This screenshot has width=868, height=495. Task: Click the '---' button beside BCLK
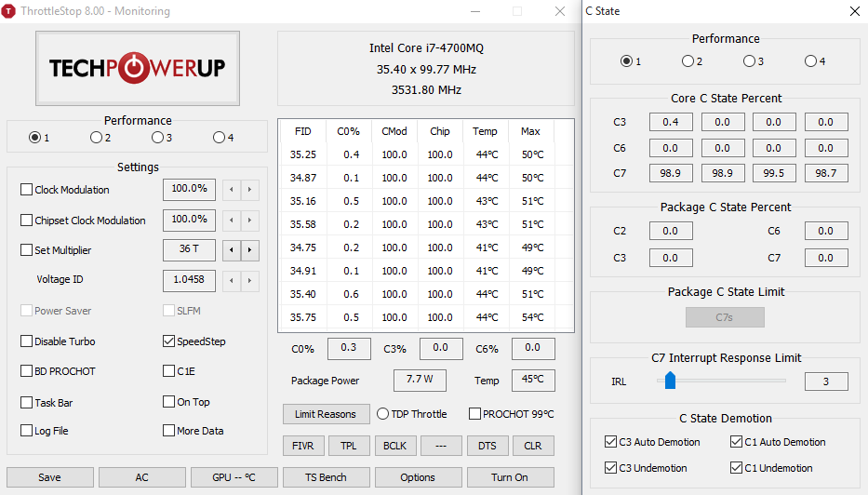[x=441, y=446]
